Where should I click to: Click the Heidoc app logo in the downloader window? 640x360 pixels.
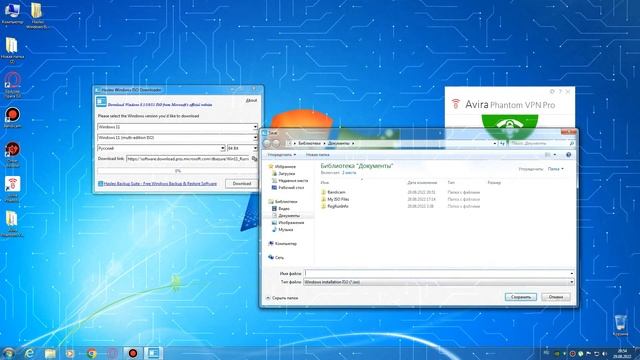(x=101, y=101)
